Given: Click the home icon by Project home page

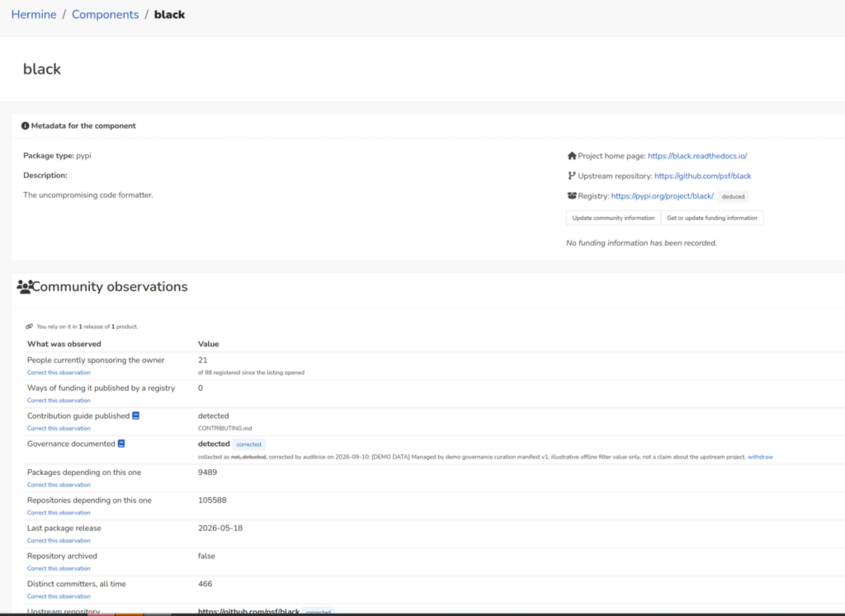Looking at the screenshot, I should coord(572,156).
